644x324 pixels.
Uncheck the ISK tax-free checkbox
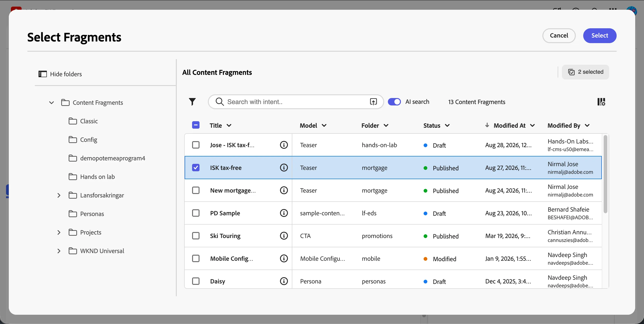click(196, 168)
